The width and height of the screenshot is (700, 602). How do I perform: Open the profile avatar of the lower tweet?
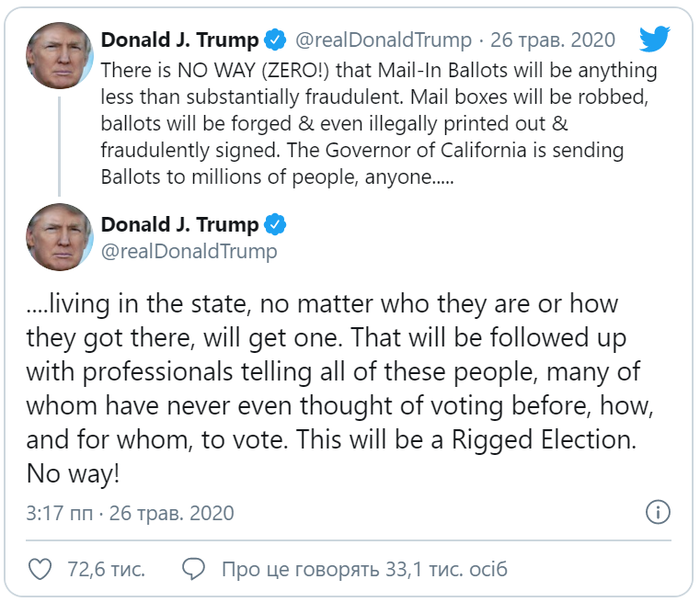60,237
